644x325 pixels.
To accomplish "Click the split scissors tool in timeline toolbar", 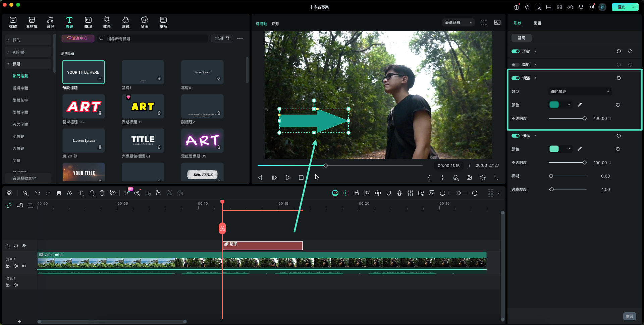I will pos(69,193).
